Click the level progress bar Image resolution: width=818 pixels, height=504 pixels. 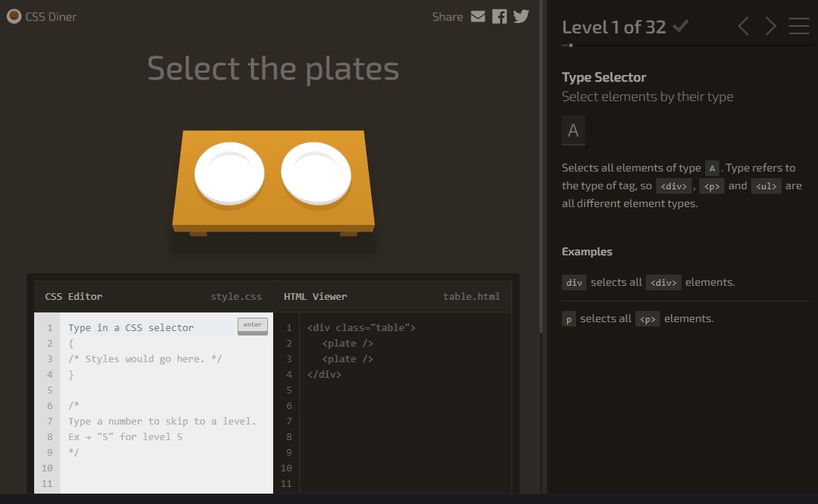(685, 45)
